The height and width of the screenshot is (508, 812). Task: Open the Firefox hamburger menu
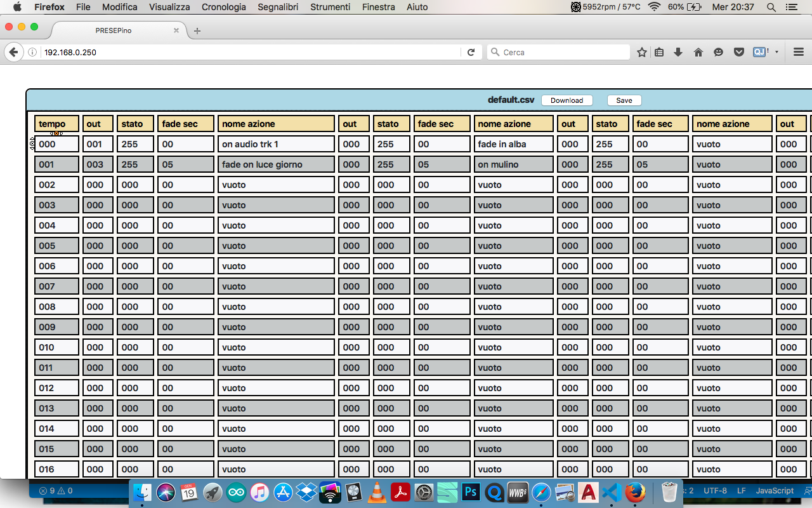pyautogui.click(x=799, y=52)
